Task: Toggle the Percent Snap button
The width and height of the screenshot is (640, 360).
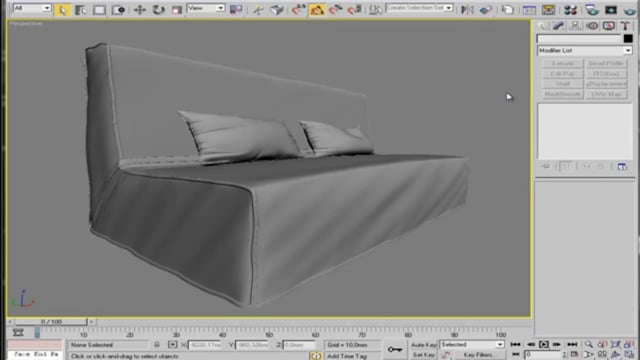Action: [x=336, y=9]
